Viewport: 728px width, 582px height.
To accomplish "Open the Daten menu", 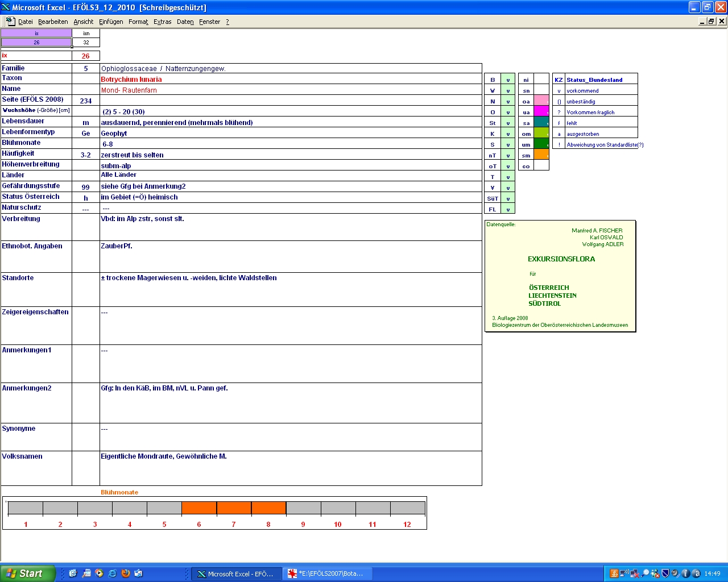I will (x=185, y=22).
